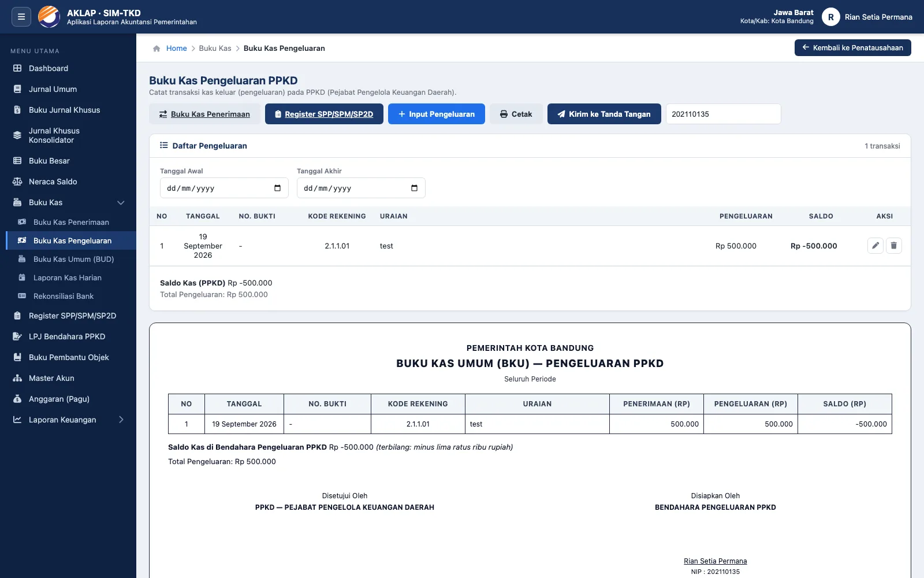Click the Anggaran (Pagu) money bag icon
The height and width of the screenshot is (578, 924).
point(17,399)
